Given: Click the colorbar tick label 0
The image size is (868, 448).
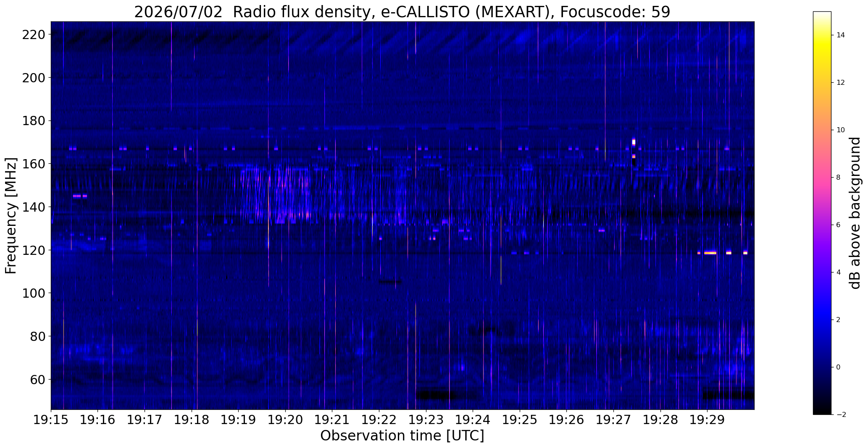Looking at the screenshot, I should (838, 367).
